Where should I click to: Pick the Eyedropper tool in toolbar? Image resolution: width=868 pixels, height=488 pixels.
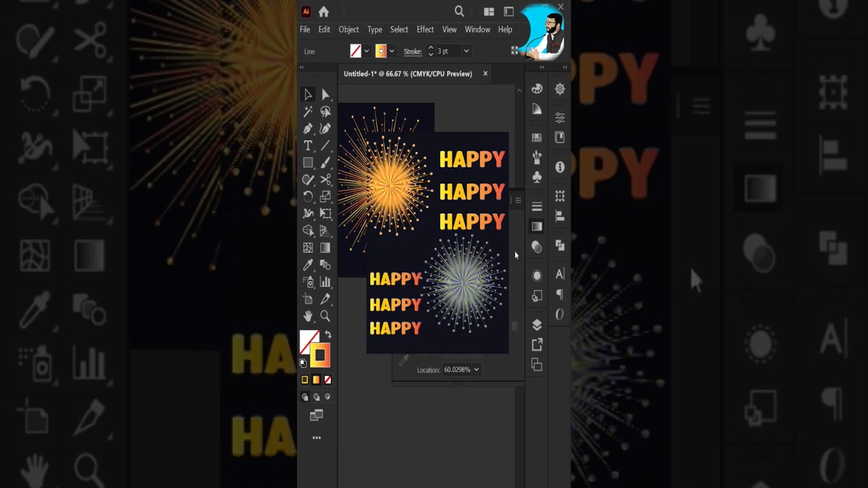(308, 265)
